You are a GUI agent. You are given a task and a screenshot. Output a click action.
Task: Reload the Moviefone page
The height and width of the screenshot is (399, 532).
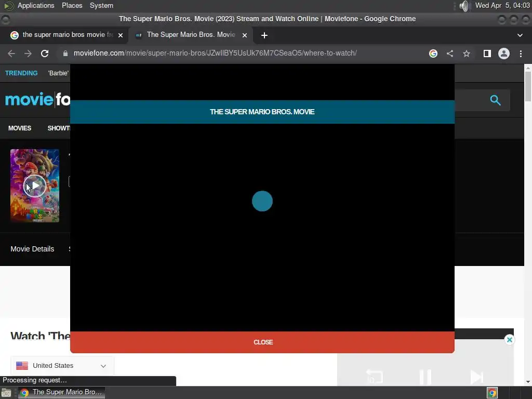tap(45, 54)
